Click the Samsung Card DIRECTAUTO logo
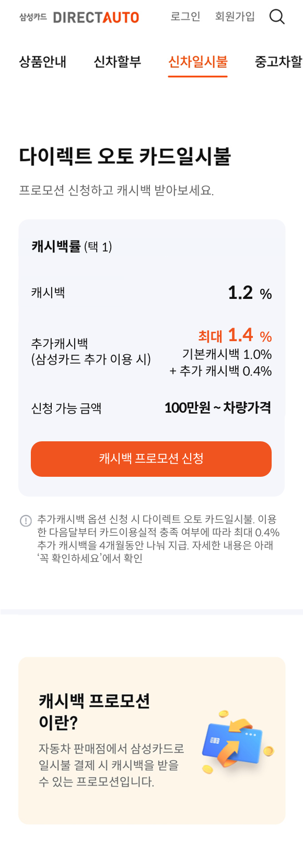303x868 pixels. tap(79, 16)
